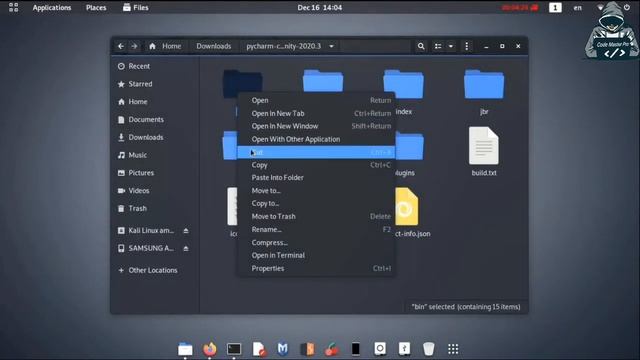Launch Files from the dock
The height and width of the screenshot is (360, 640).
(185, 349)
